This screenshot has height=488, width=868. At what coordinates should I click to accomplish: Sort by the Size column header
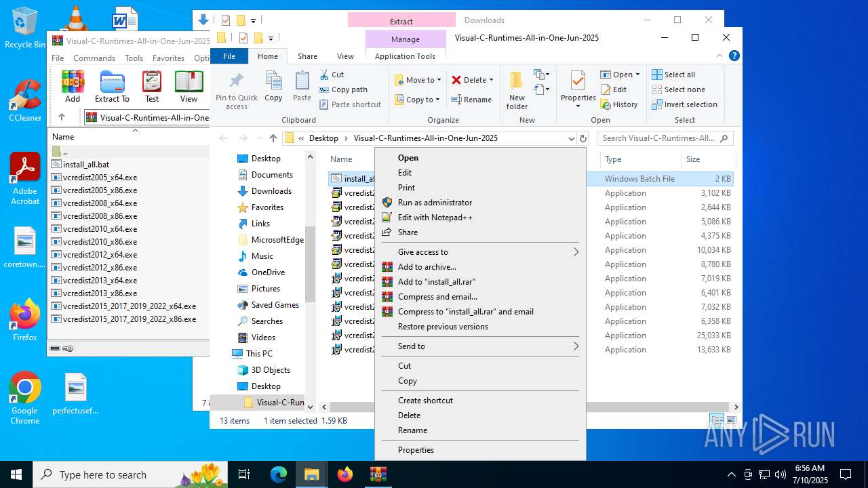coord(707,159)
